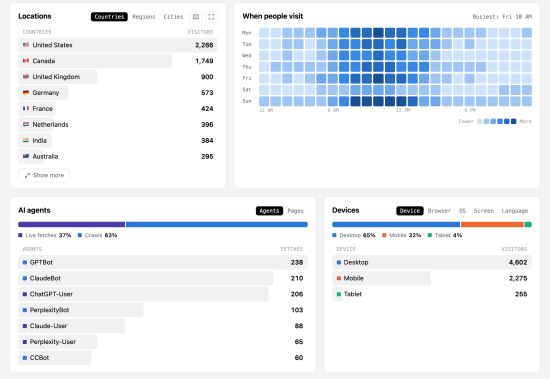Open the Browser tab in Devices
The width and height of the screenshot is (550, 379).
439,211
